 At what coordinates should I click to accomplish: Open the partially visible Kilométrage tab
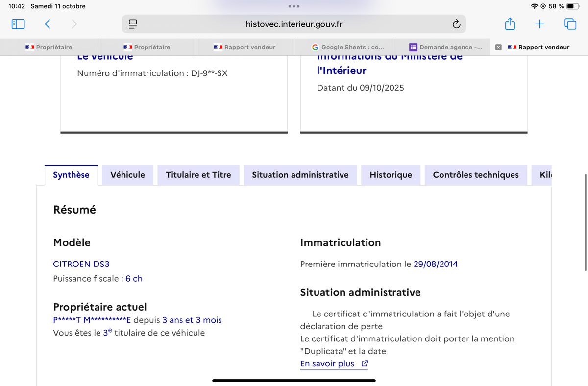541,175
